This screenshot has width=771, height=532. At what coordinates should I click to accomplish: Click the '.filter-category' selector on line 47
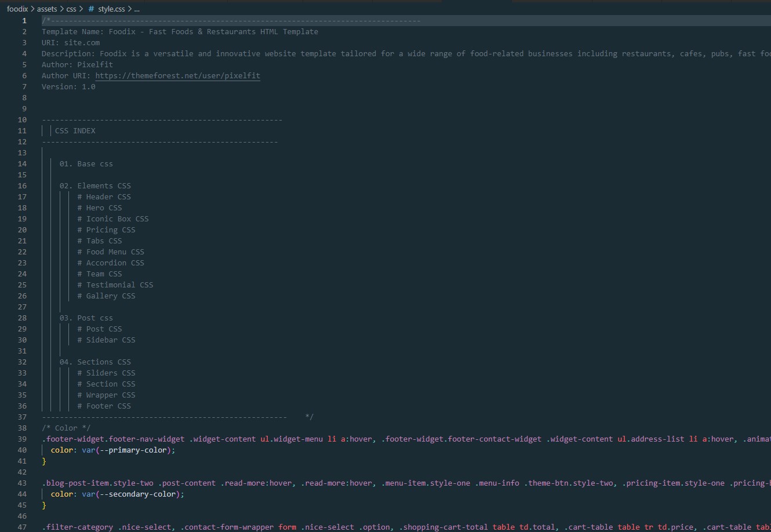(78, 527)
